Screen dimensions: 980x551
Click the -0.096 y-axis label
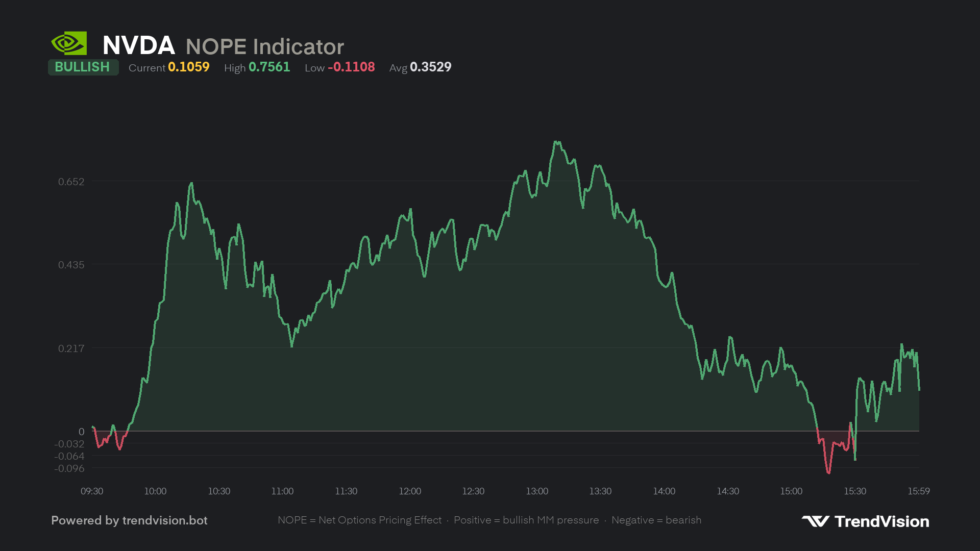(x=69, y=468)
